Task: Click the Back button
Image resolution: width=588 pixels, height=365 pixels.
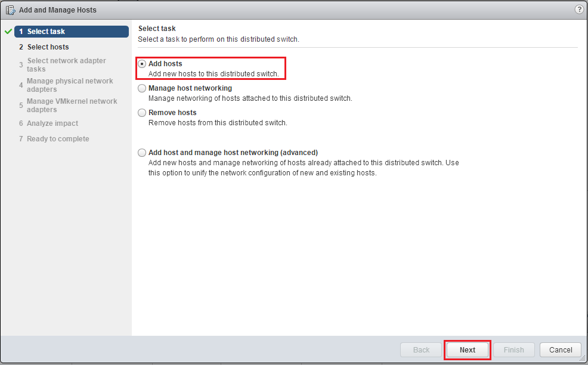Action: pos(421,350)
